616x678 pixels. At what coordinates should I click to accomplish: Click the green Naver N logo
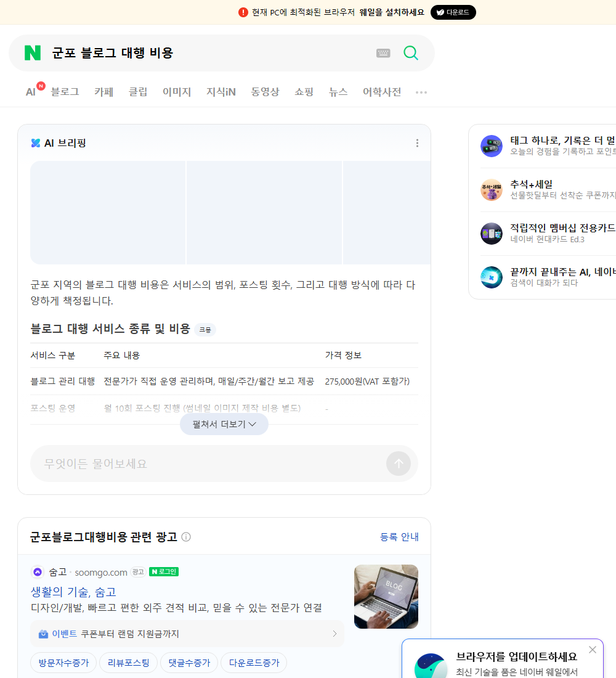[x=33, y=53]
